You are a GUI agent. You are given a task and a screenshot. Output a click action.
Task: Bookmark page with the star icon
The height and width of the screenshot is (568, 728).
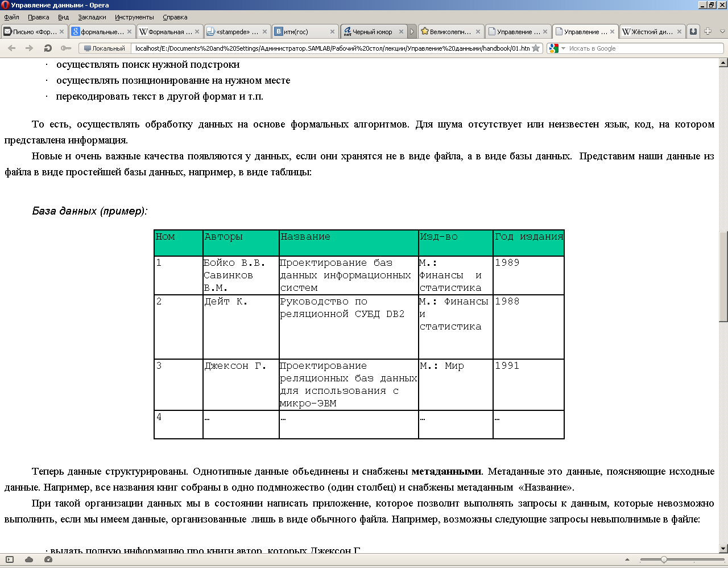tap(536, 48)
